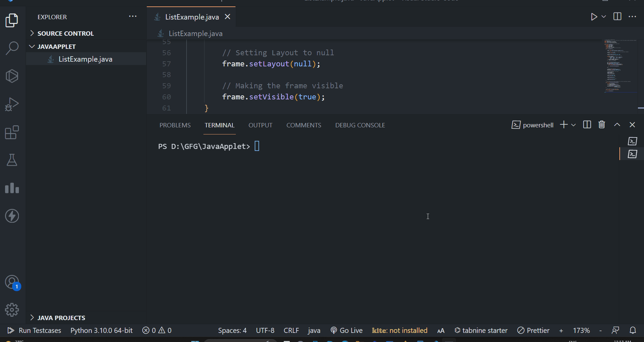The image size is (644, 342).
Task: Toggle notifications bell in status bar
Action: 633,331
